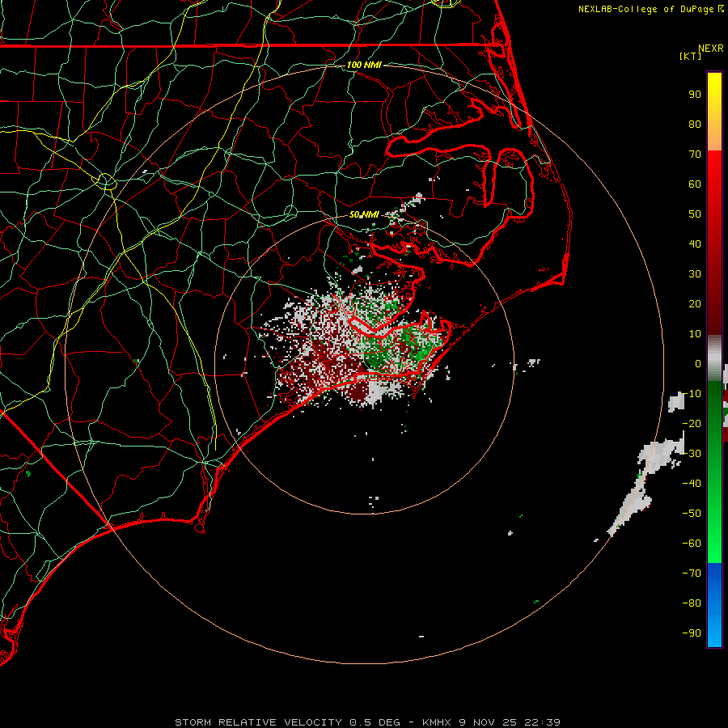Select the -30 value on velocity scale
The image size is (728, 728).
tap(692, 454)
